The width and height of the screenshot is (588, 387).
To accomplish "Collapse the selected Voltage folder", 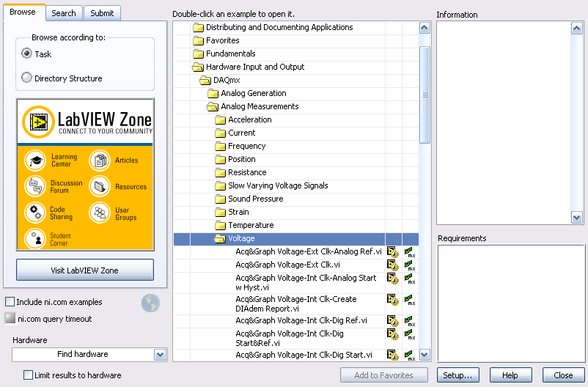I will tap(220, 238).
